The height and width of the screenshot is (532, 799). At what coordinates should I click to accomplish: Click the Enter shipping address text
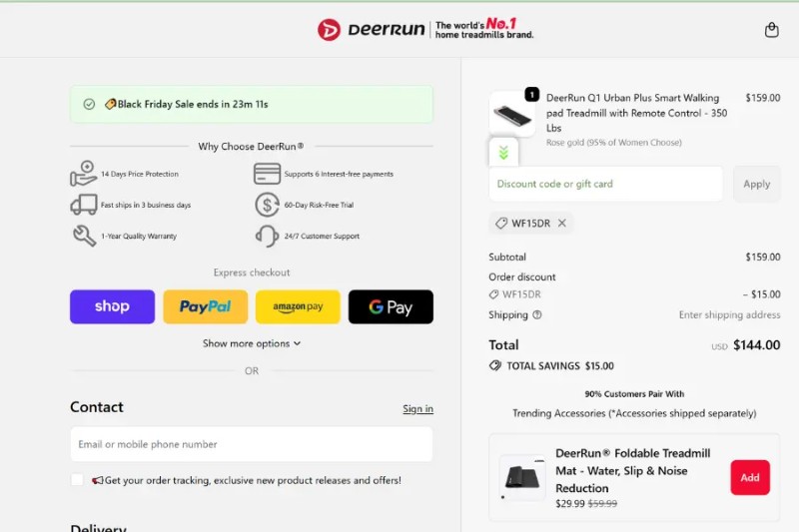tap(730, 315)
